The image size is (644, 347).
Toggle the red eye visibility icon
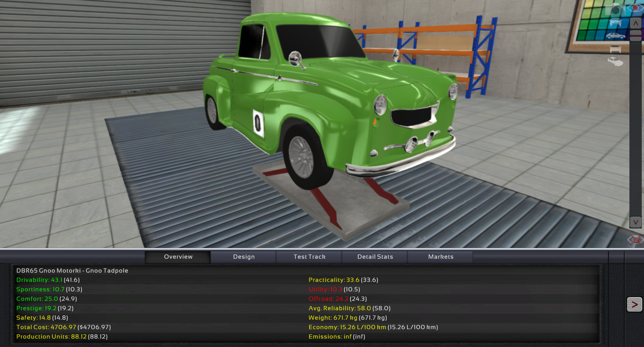pos(635,8)
